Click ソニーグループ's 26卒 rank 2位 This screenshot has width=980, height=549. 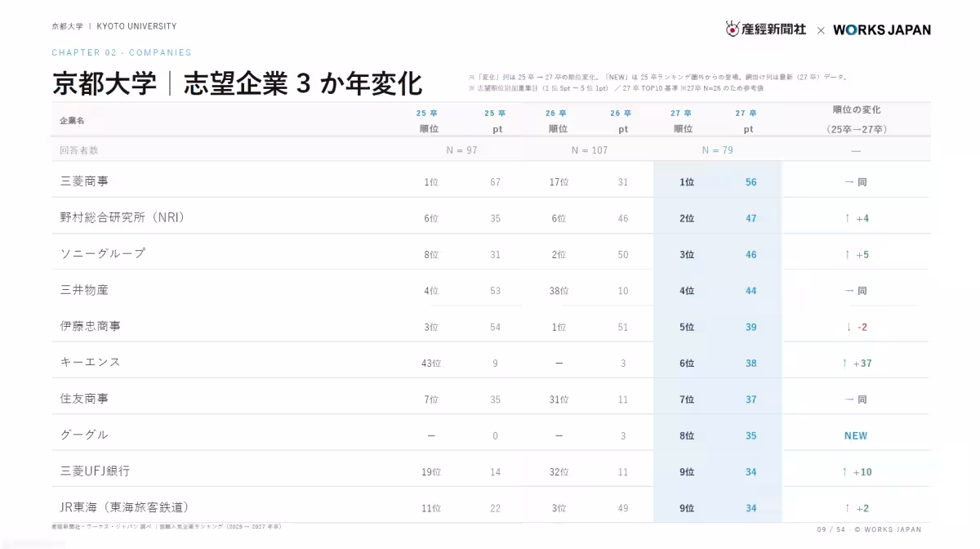pos(559,255)
